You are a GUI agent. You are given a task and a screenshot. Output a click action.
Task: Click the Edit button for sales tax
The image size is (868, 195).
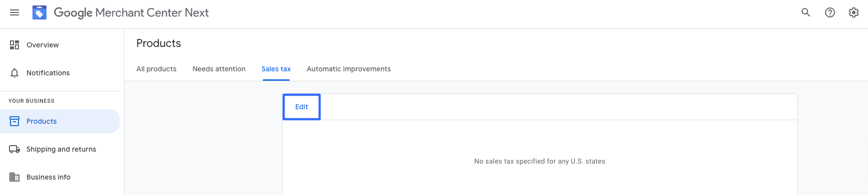302,107
